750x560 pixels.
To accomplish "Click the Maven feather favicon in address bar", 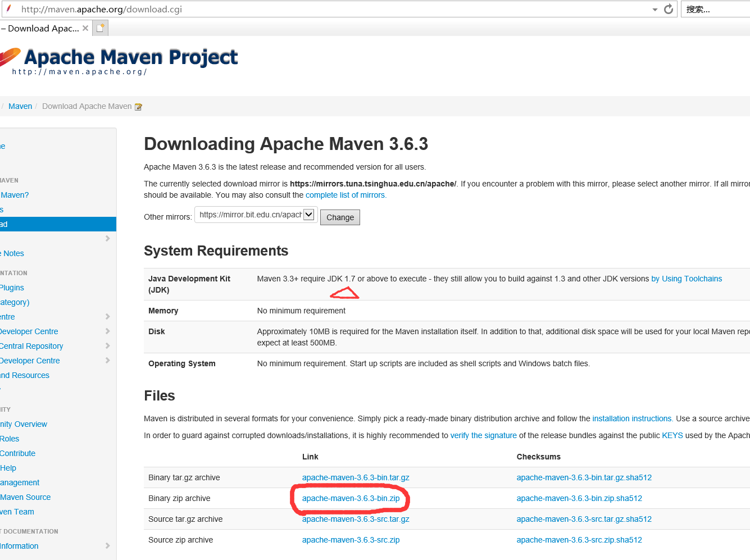I will point(8,8).
